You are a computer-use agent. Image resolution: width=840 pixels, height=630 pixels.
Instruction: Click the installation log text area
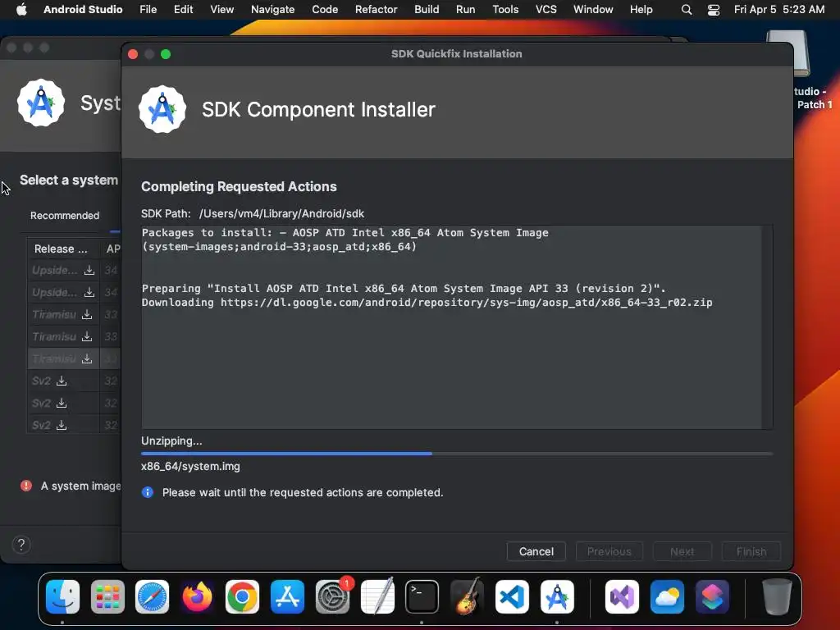(x=452, y=326)
